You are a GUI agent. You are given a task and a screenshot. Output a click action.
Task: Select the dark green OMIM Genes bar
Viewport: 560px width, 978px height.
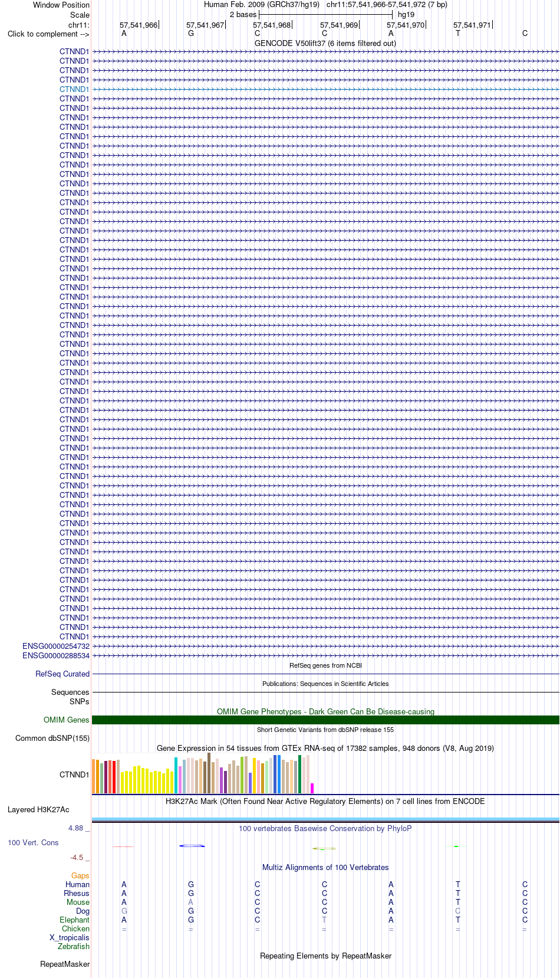point(325,720)
